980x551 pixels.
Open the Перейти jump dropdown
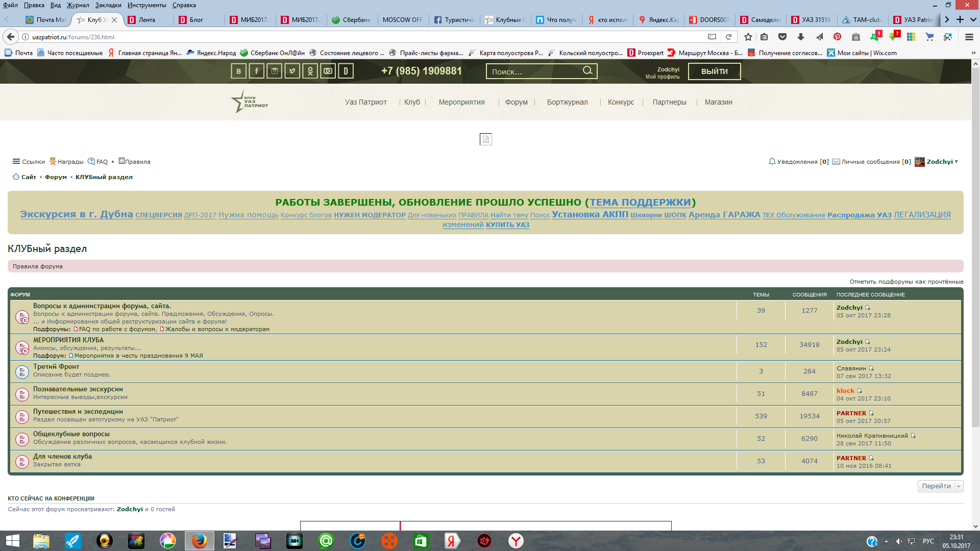[x=959, y=486]
